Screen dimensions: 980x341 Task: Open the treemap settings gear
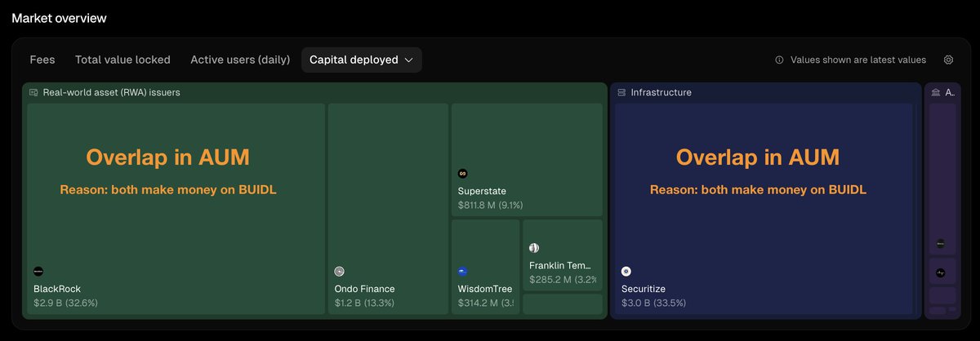[x=948, y=60]
